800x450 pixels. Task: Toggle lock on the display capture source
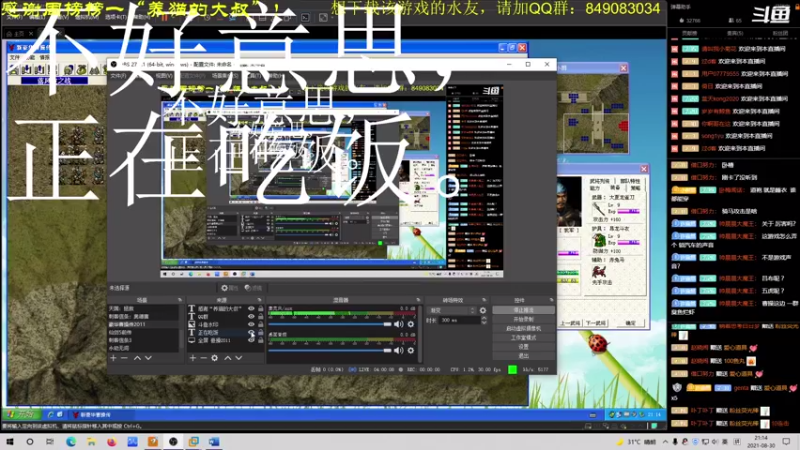[x=260, y=340]
